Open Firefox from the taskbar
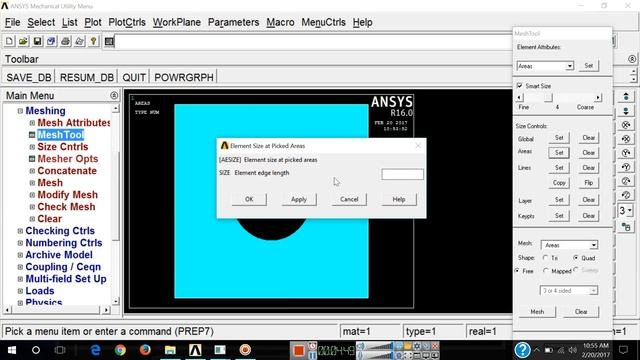 (145, 350)
